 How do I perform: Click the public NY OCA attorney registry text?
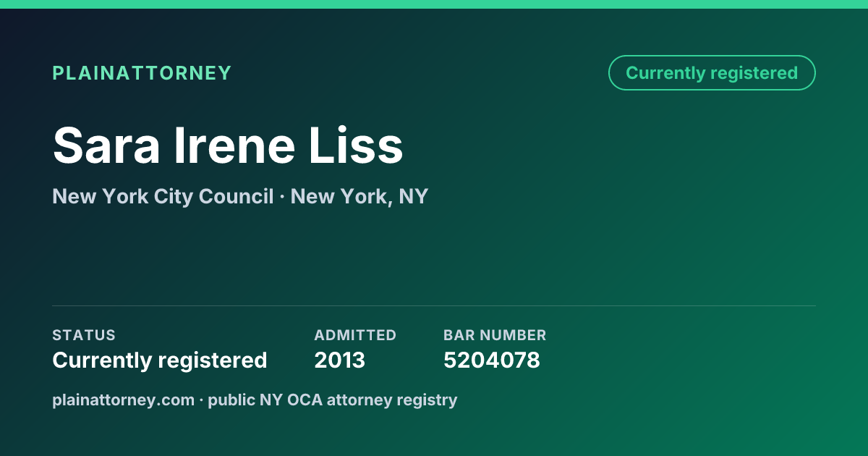(x=333, y=400)
